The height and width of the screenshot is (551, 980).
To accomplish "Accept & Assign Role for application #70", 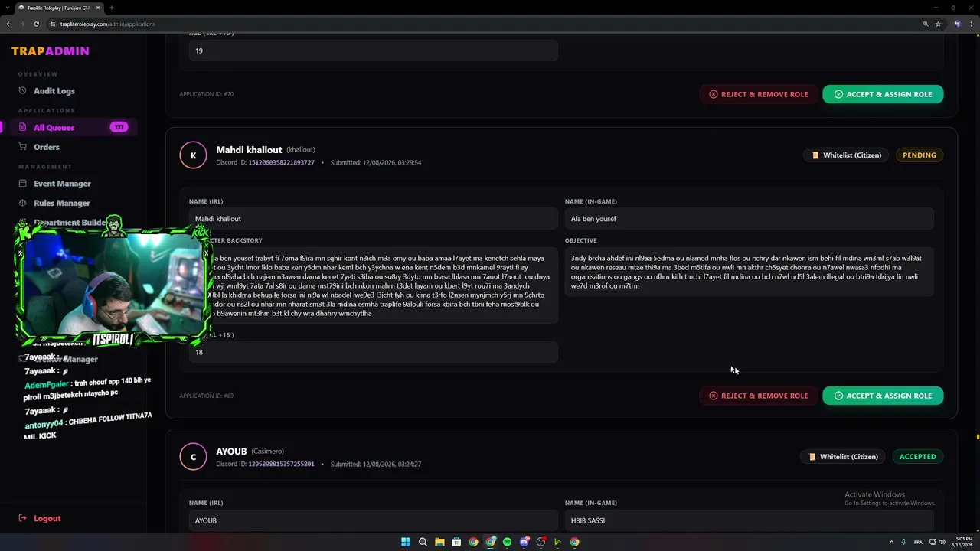I will 883,94.
